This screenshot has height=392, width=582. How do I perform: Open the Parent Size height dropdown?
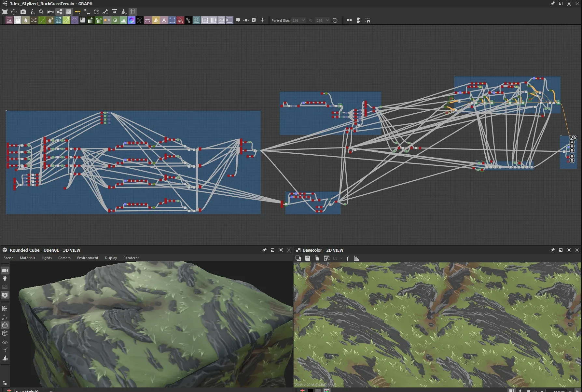pos(323,21)
